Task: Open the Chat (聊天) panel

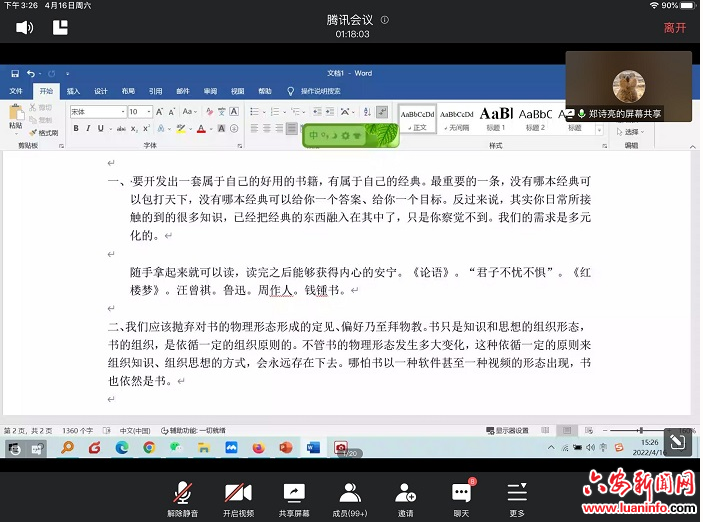Action: [x=461, y=497]
